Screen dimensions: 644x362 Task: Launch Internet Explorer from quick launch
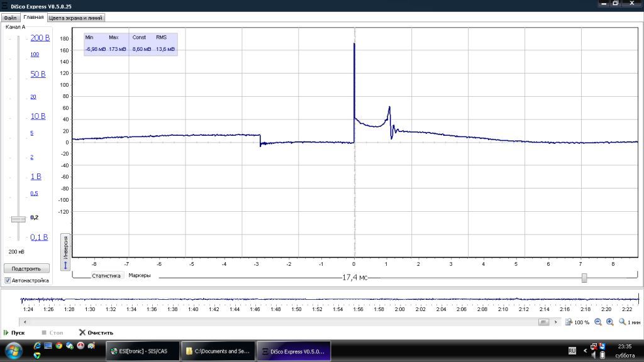click(x=37, y=346)
